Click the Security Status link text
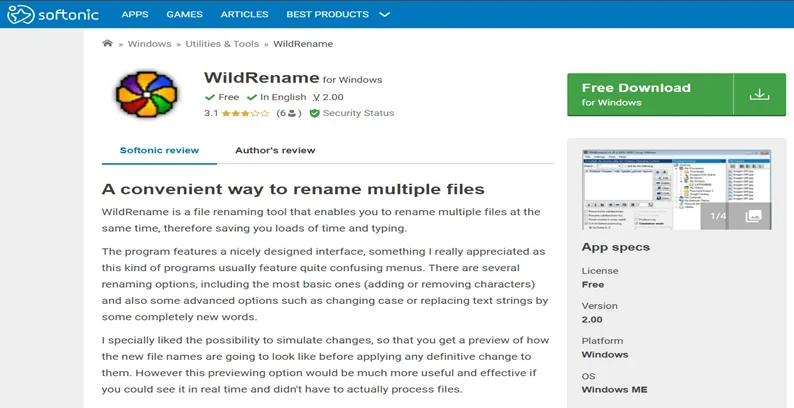794x408 pixels. pos(358,114)
